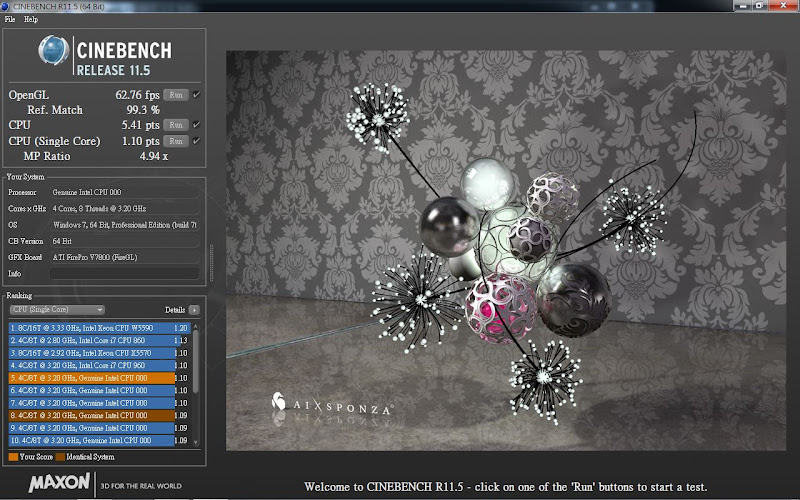The width and height of the screenshot is (800, 500).
Task: Click the Ref. Match value 99.3 %
Action: coord(143,110)
